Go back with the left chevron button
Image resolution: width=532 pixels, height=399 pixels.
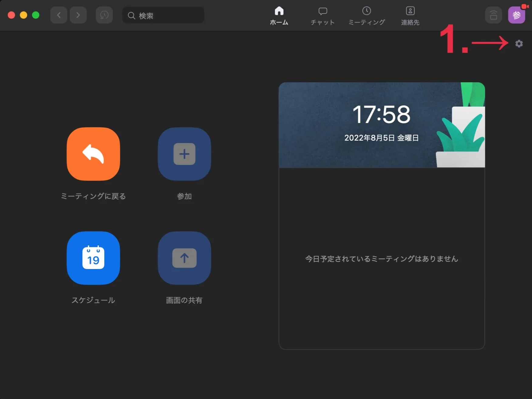click(x=59, y=15)
